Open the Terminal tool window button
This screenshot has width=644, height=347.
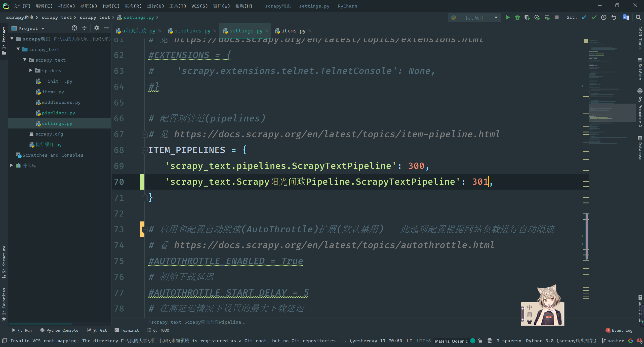pyautogui.click(x=127, y=330)
